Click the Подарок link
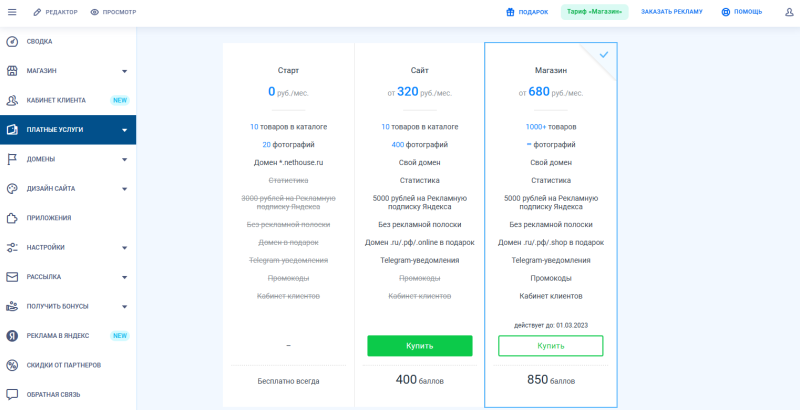Viewport: 800px width, 410px height. point(527,12)
